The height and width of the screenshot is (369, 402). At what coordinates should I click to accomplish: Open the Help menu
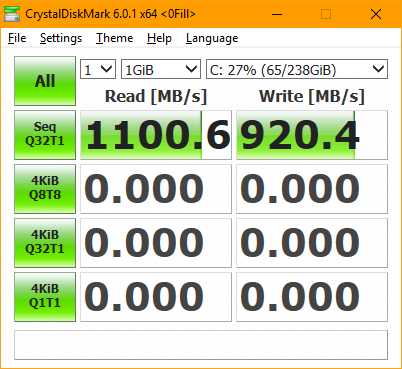pyautogui.click(x=159, y=38)
